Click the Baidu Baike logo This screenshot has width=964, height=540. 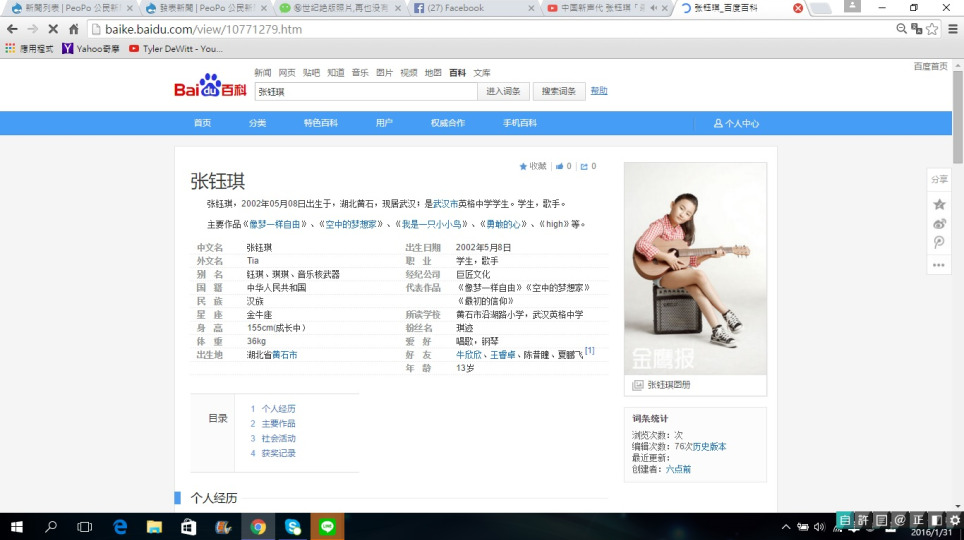click(x=210, y=88)
